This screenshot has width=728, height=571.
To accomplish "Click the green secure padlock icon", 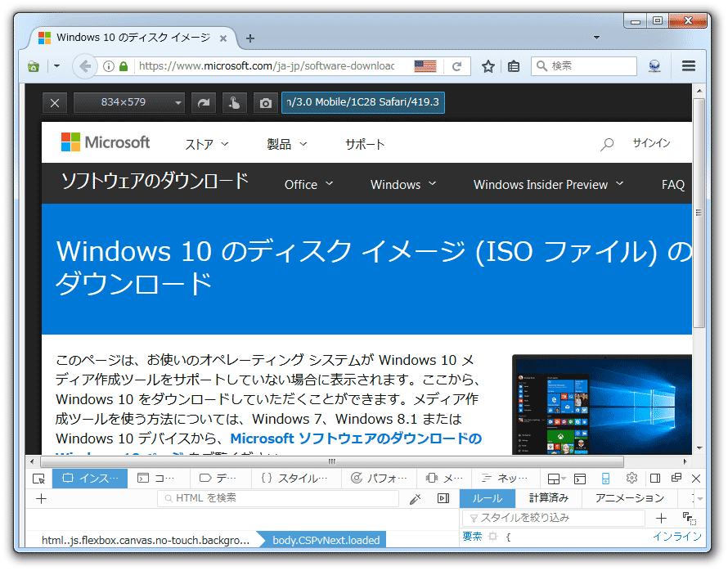I will coord(124,66).
